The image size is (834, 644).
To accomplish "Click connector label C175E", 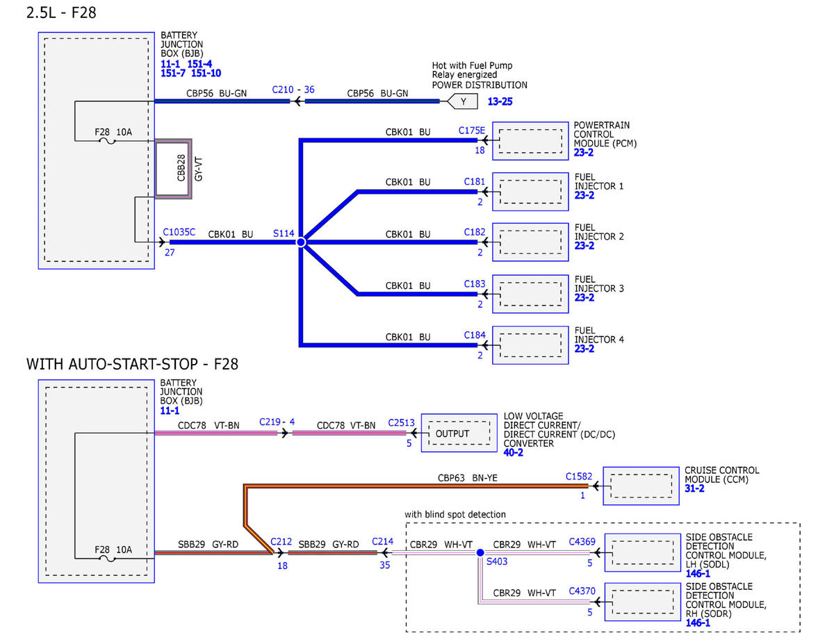I will [x=472, y=130].
